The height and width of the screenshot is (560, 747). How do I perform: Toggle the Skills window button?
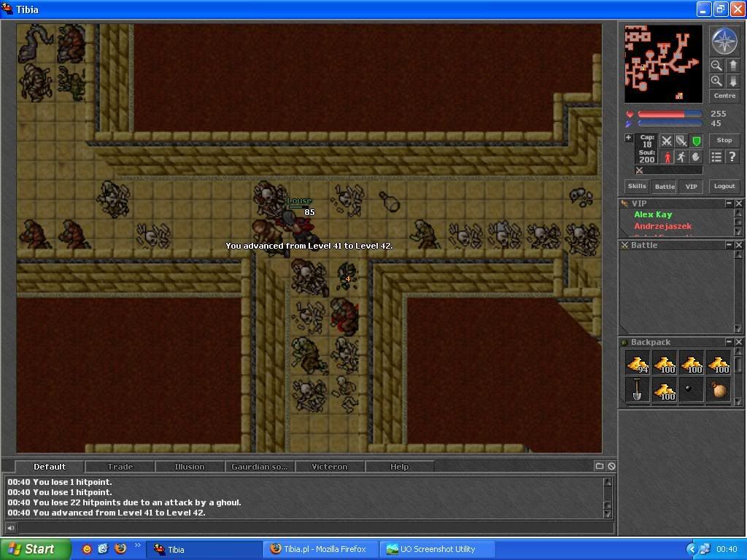coord(637,186)
